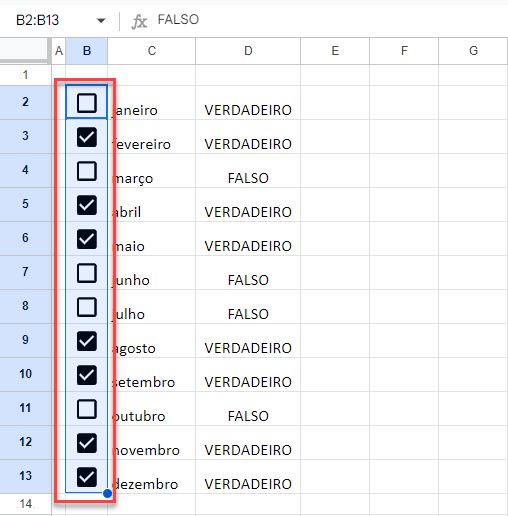Select column D header

248,51
